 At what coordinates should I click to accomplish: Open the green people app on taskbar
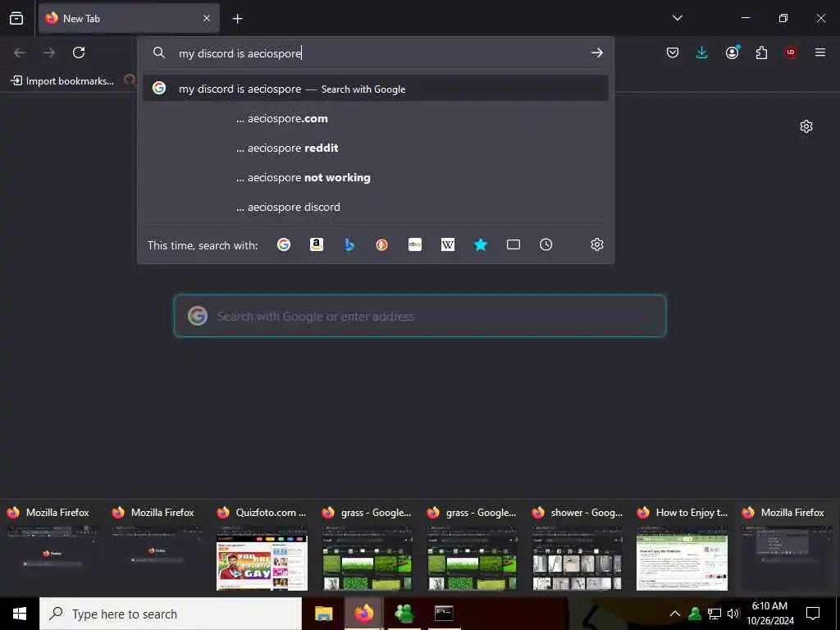coord(404,614)
